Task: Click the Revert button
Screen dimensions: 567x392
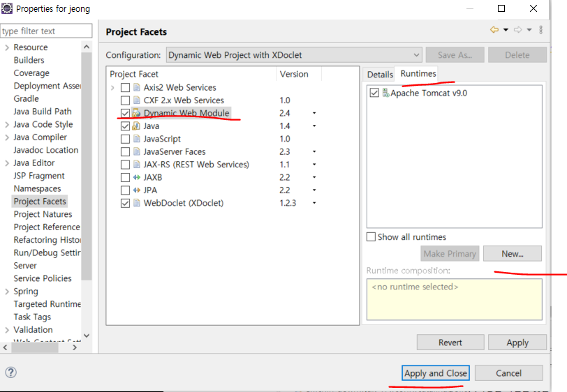Action: coord(450,342)
